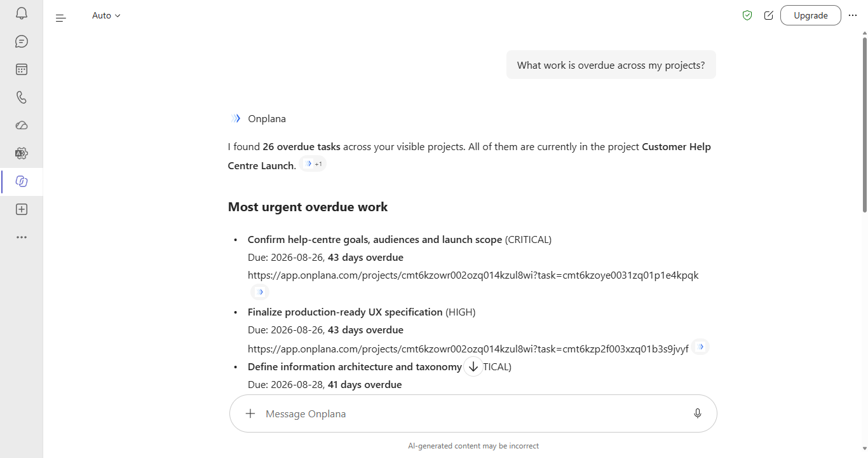The width and height of the screenshot is (868, 458).
Task: Open the Apps plus icon in sidebar
Action: [22, 209]
